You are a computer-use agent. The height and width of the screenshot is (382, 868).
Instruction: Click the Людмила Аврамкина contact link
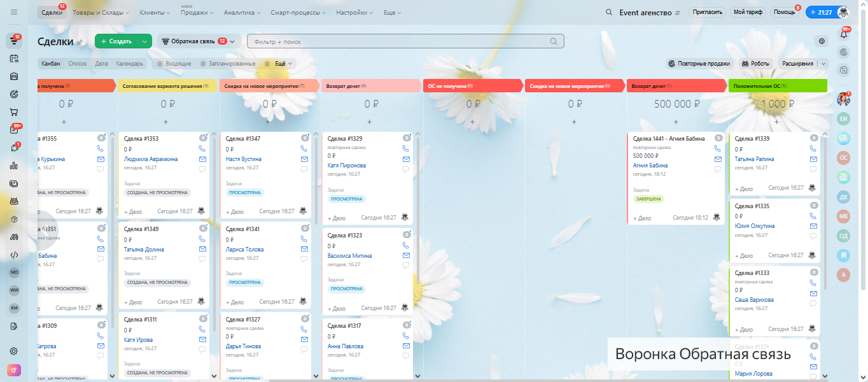coord(151,159)
